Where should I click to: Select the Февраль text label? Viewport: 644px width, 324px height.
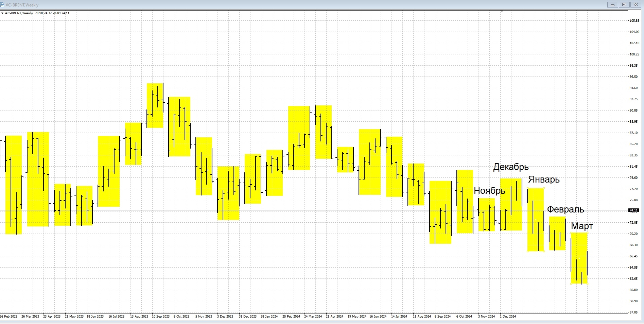click(565, 209)
